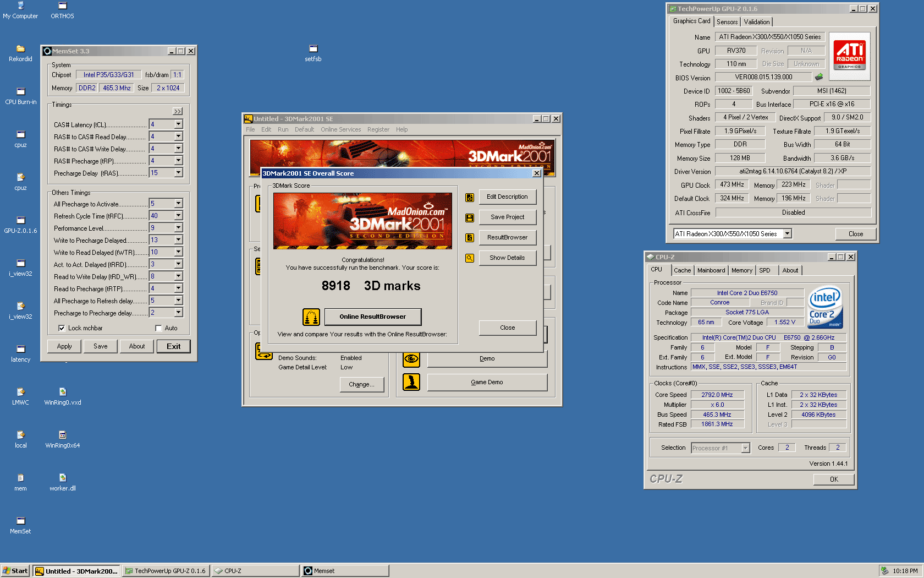924x578 pixels.
Task: Click the Apply button in MemSet
Action: pos(64,346)
